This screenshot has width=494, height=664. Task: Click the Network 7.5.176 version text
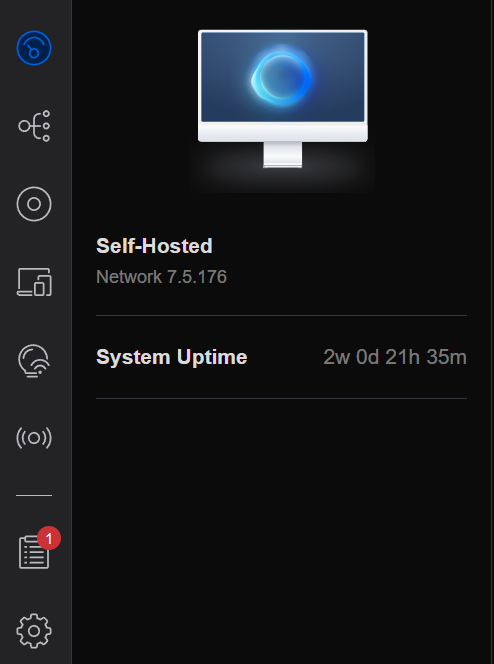pyautogui.click(x=161, y=277)
